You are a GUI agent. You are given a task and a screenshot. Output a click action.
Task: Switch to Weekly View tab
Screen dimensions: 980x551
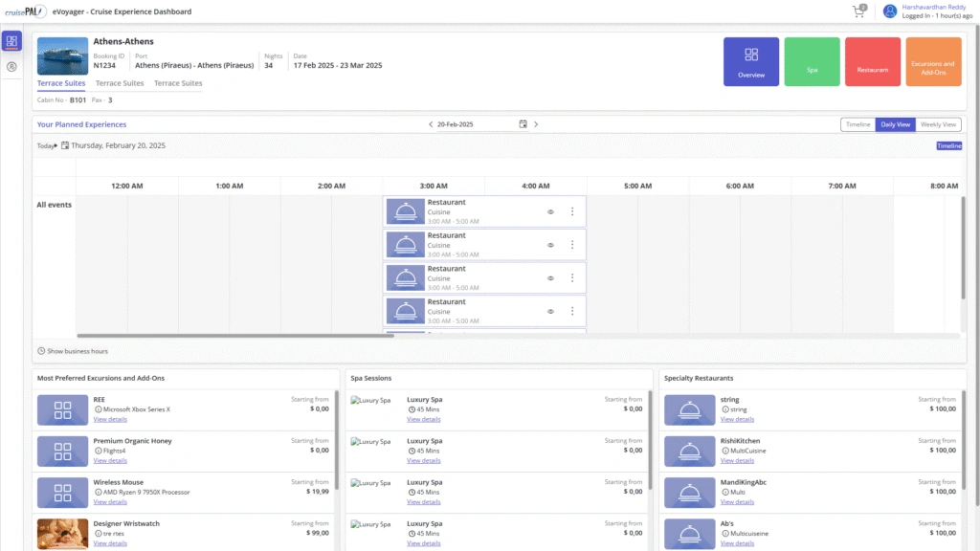coord(938,124)
